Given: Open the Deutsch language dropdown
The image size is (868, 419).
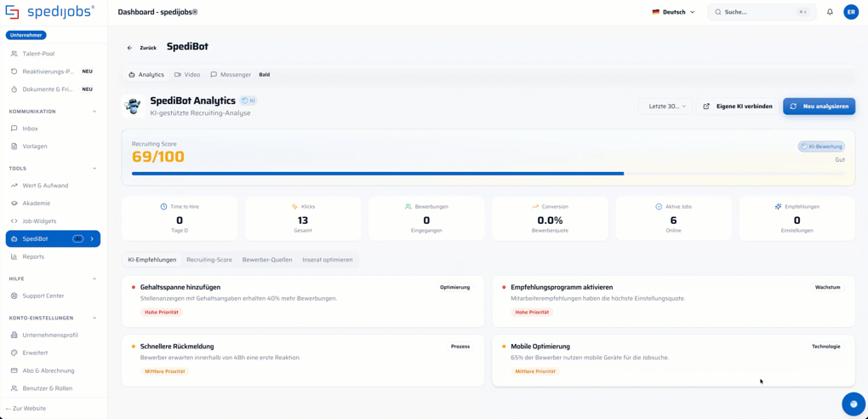Looking at the screenshot, I should pos(673,12).
